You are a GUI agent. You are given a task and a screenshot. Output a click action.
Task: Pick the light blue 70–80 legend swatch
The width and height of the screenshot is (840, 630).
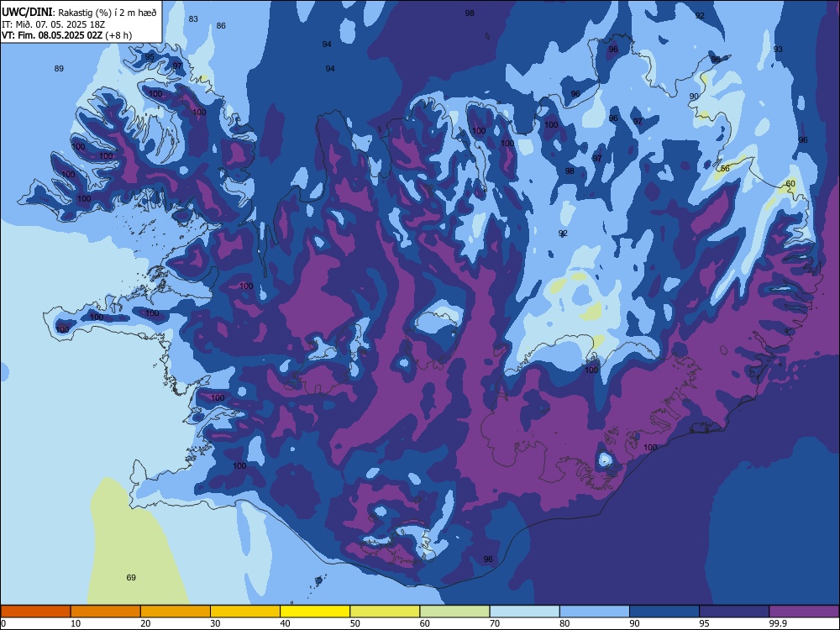coord(524,612)
